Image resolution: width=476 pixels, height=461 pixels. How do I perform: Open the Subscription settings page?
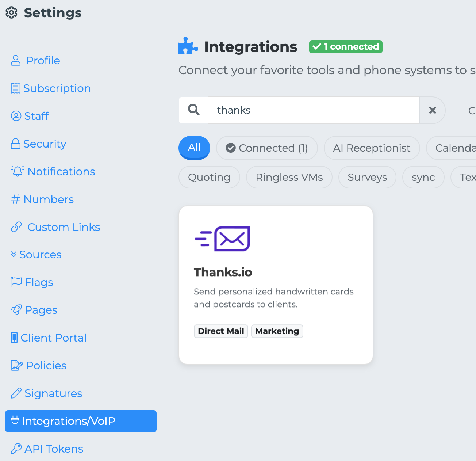[57, 88]
